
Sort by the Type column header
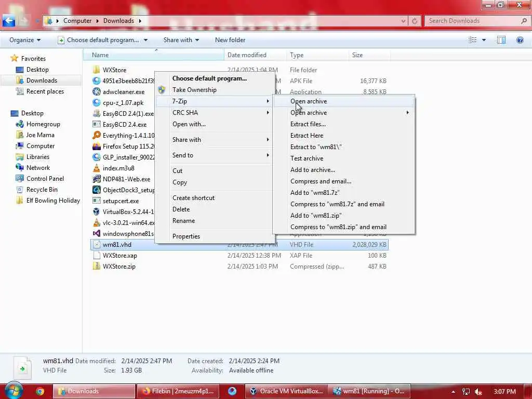pyautogui.click(x=317, y=55)
